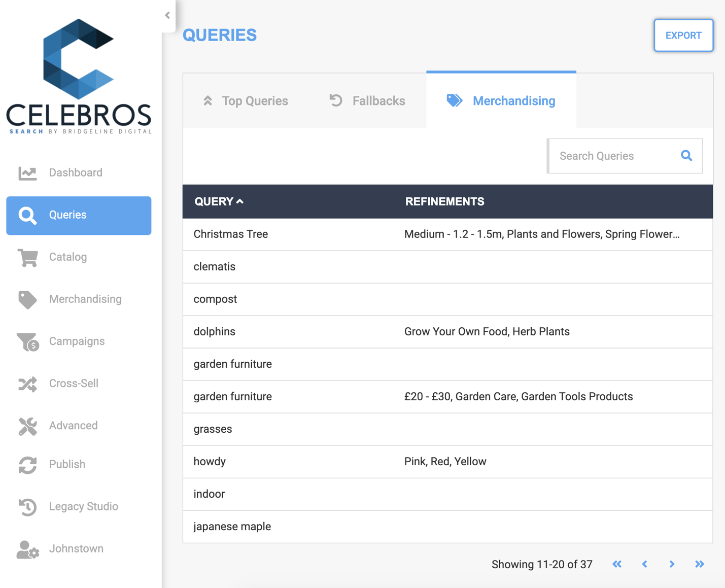This screenshot has height=588, width=725.
Task: Open Legacy Studio
Action: pyautogui.click(x=79, y=506)
